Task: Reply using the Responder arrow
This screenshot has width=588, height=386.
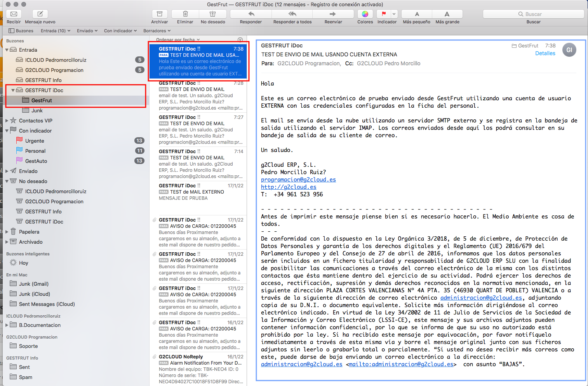Action: (x=251, y=14)
